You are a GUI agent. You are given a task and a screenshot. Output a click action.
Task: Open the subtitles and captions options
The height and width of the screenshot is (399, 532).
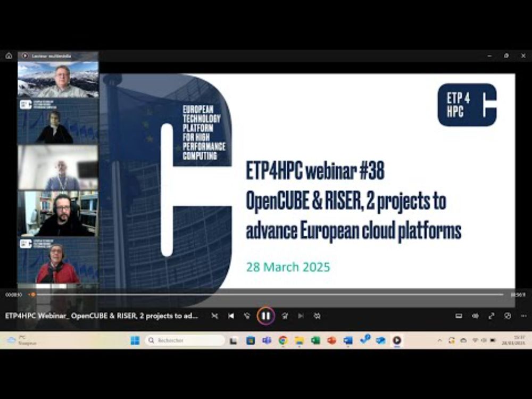[x=459, y=316]
